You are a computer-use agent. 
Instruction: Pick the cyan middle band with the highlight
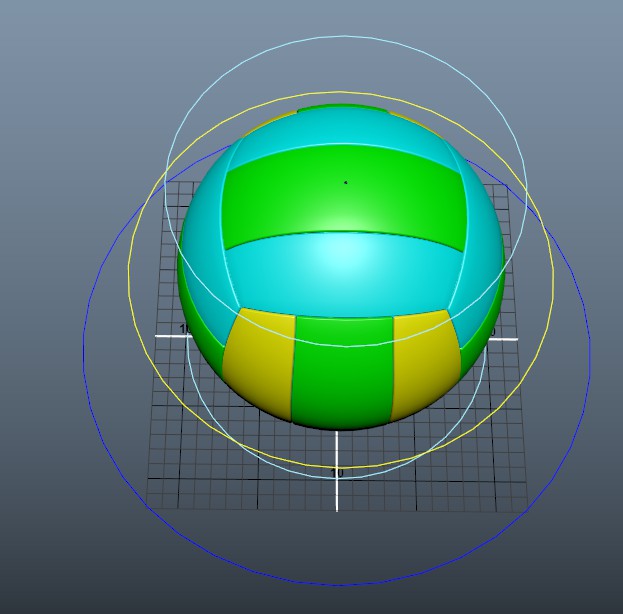tap(344, 274)
